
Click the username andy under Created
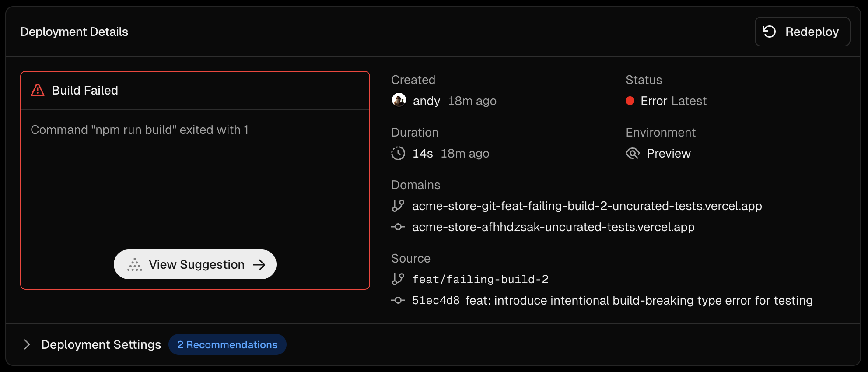click(427, 101)
